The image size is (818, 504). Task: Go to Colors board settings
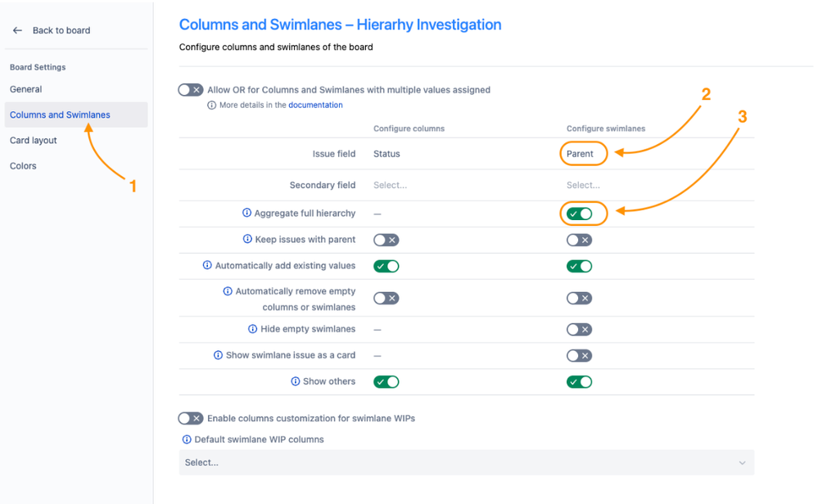pos(23,166)
